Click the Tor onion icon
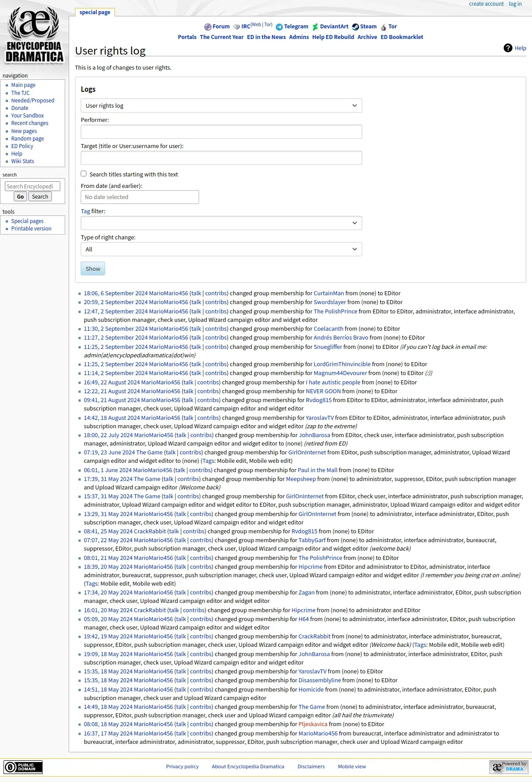Screen dimensions: 532x782 [383, 27]
